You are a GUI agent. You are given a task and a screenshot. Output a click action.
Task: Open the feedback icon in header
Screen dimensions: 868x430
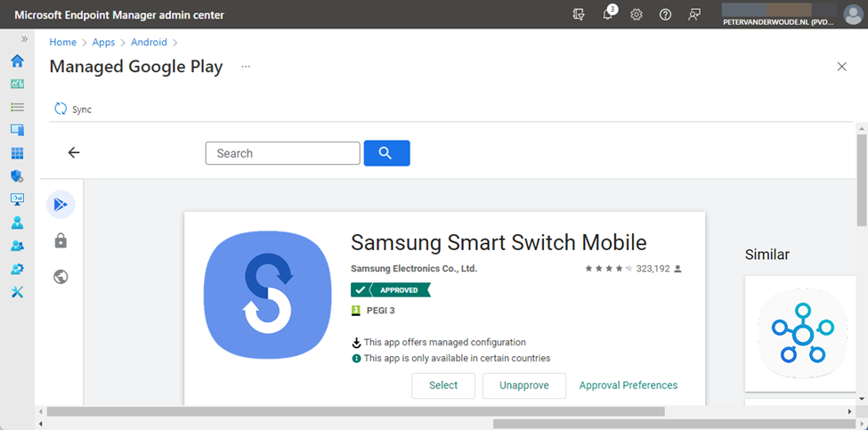pyautogui.click(x=694, y=15)
